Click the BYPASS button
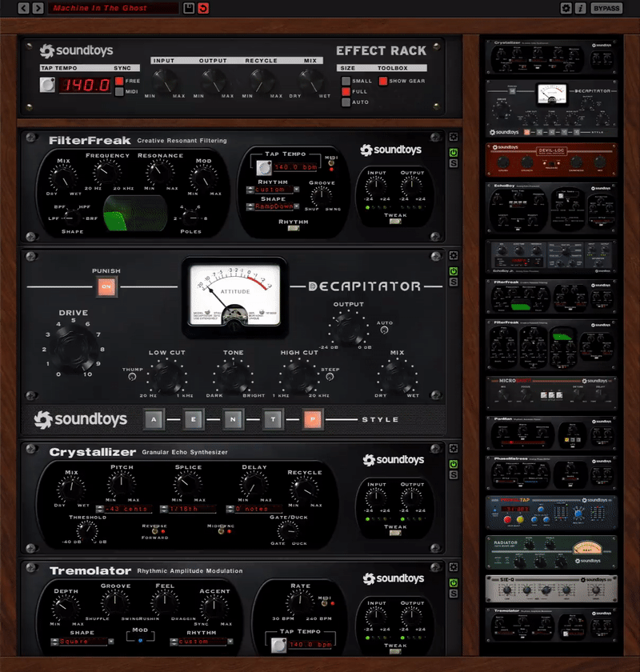 (x=606, y=8)
